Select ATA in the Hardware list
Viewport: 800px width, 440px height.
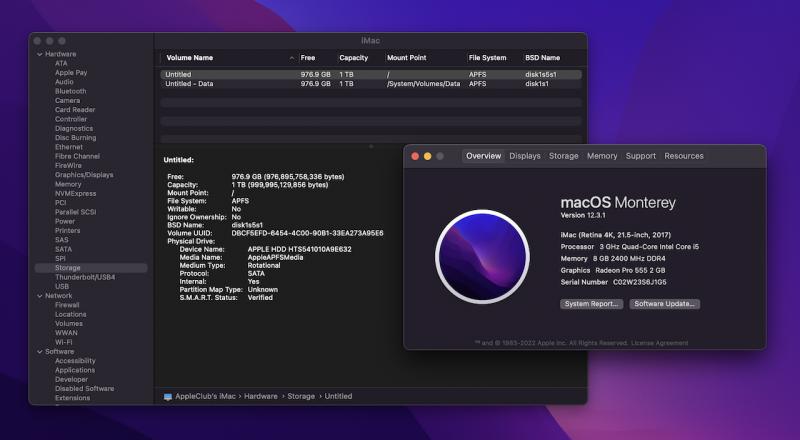[61, 63]
